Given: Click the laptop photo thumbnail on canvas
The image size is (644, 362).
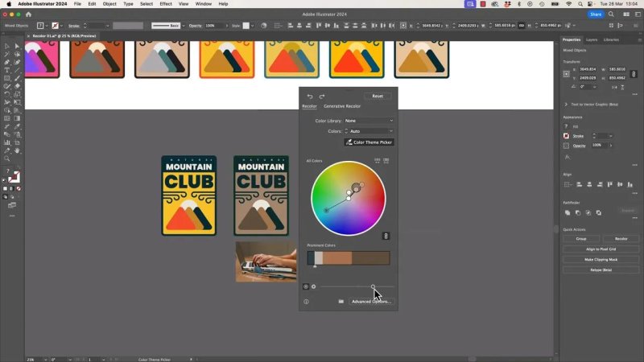Looking at the screenshot, I should point(266,261).
